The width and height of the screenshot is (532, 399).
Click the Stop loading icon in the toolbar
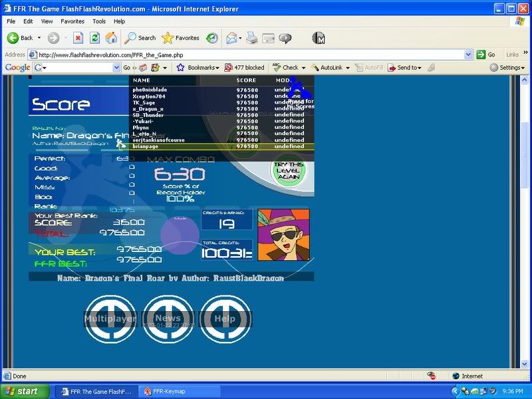[78, 38]
